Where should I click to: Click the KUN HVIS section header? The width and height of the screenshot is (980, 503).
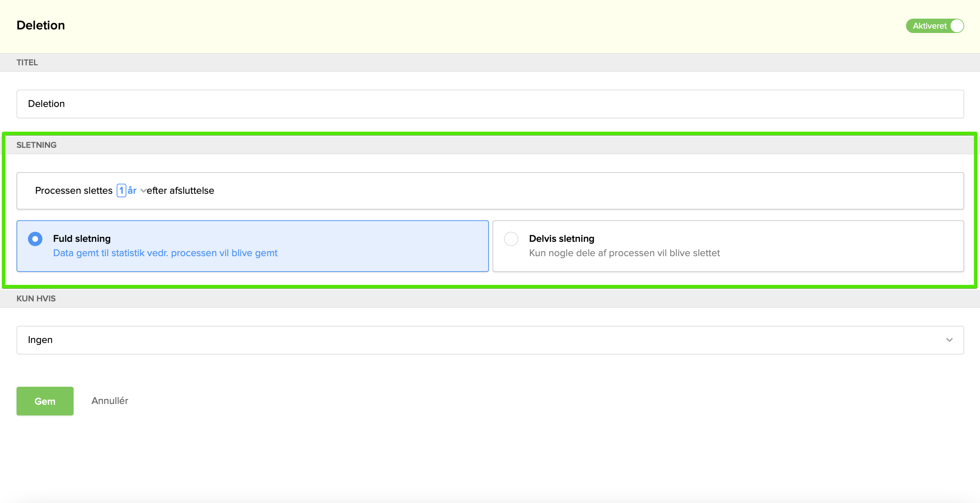tap(36, 298)
